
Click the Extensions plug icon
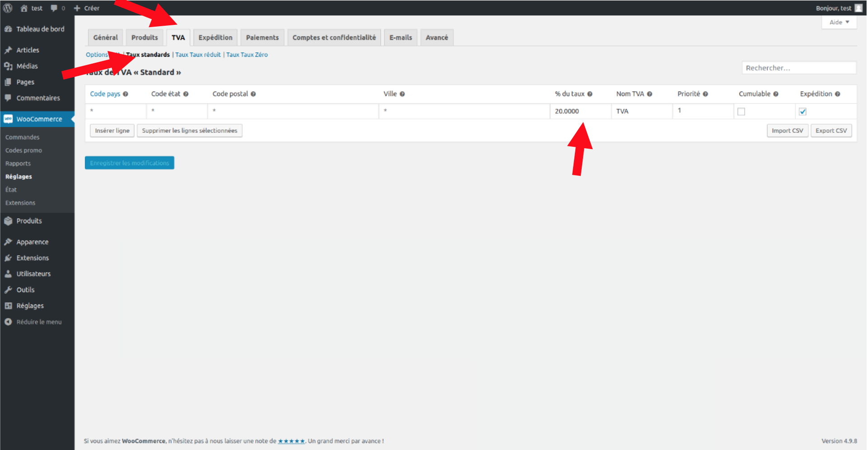(x=8, y=258)
